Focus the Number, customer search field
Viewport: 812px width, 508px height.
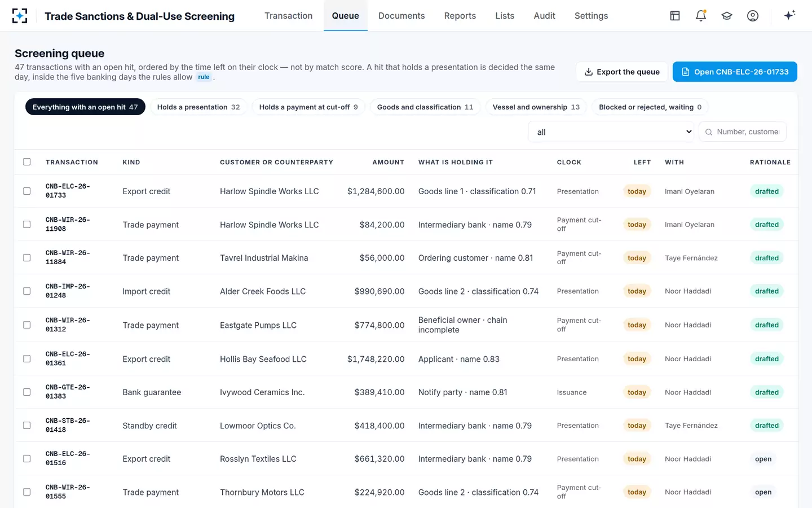[743, 132]
